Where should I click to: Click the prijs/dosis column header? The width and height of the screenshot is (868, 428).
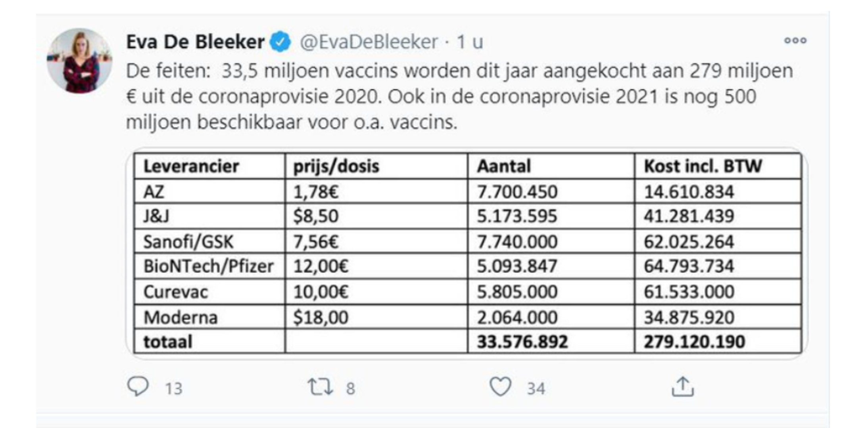click(336, 166)
